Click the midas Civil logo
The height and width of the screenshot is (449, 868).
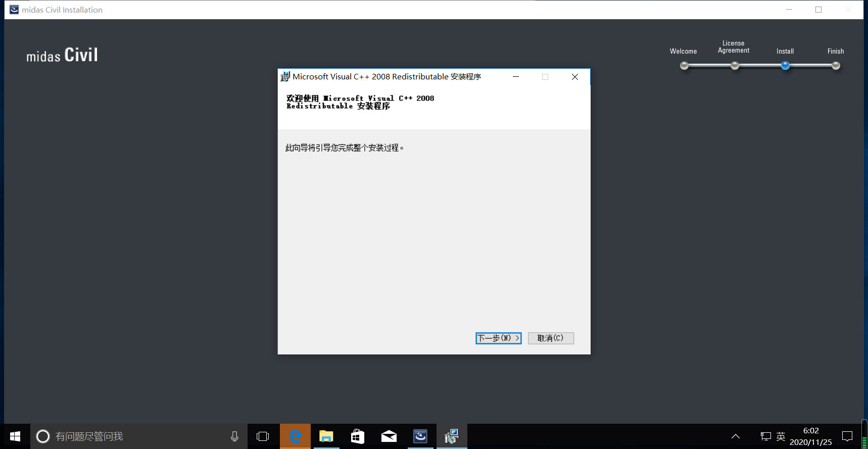(62, 55)
